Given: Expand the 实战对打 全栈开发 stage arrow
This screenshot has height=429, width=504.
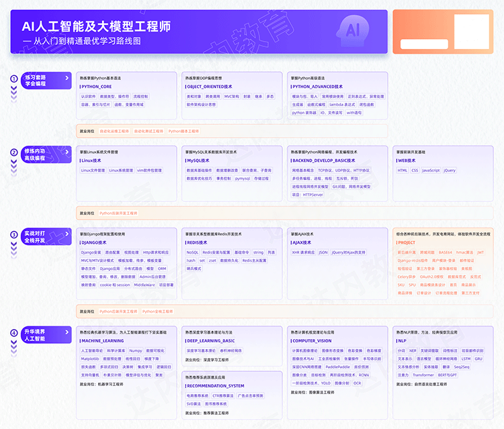Looking at the screenshot, I should pos(67,234).
